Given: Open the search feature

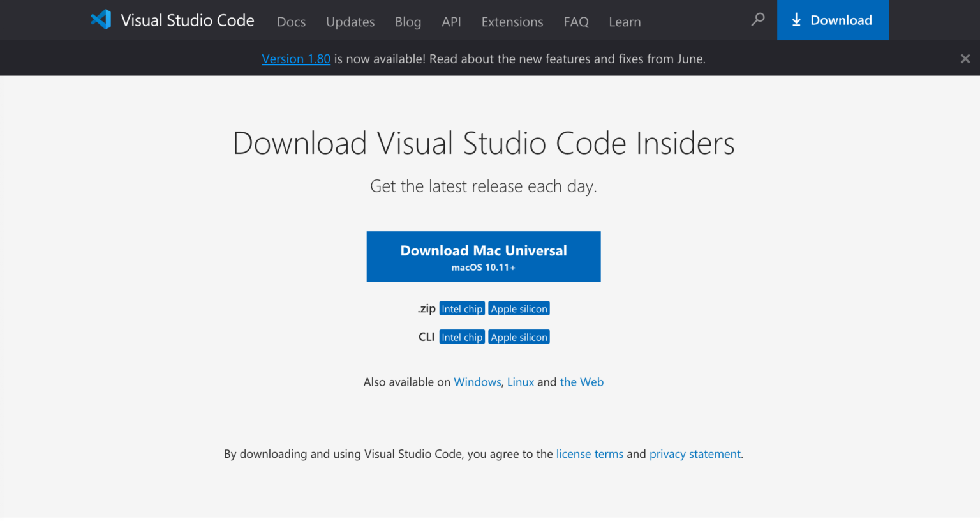Looking at the screenshot, I should click(757, 20).
